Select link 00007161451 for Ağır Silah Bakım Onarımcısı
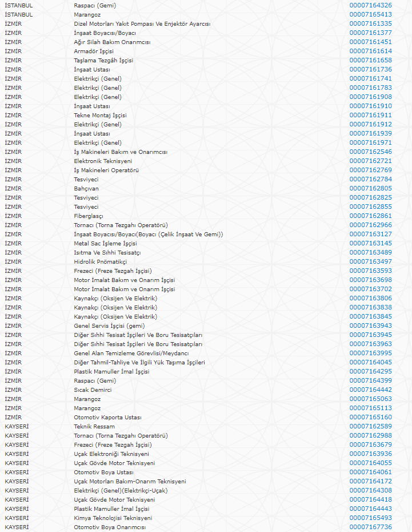This screenshot has width=412, height=532. pos(370,42)
